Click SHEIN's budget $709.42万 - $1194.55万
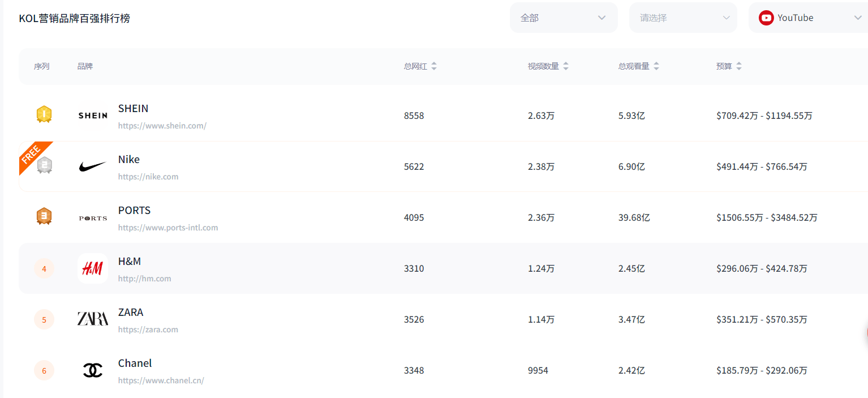 [764, 115]
